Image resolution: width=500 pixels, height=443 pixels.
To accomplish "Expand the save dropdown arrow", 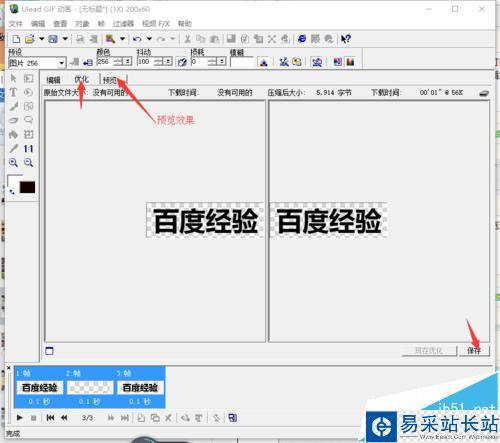I will coord(65,39).
